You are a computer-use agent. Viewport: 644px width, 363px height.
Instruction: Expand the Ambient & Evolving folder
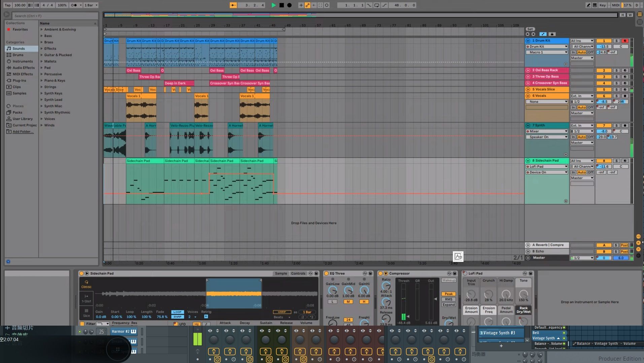[42, 30]
